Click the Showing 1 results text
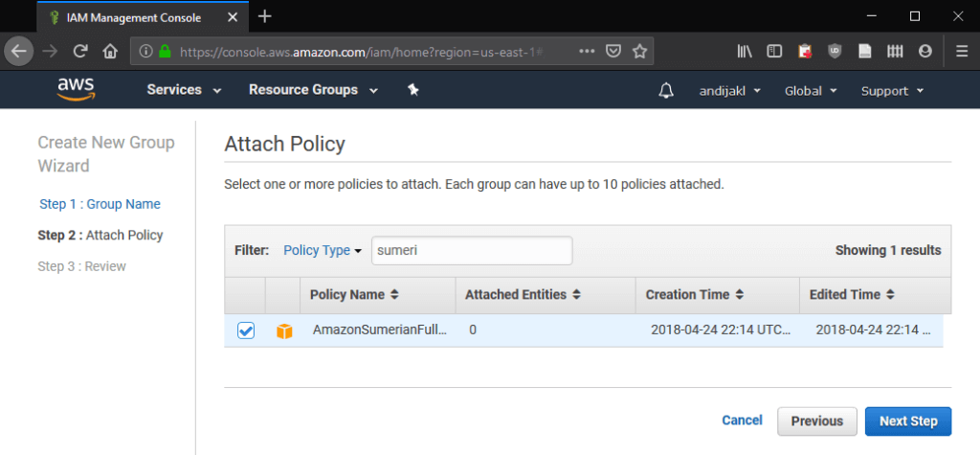 pyautogui.click(x=888, y=250)
